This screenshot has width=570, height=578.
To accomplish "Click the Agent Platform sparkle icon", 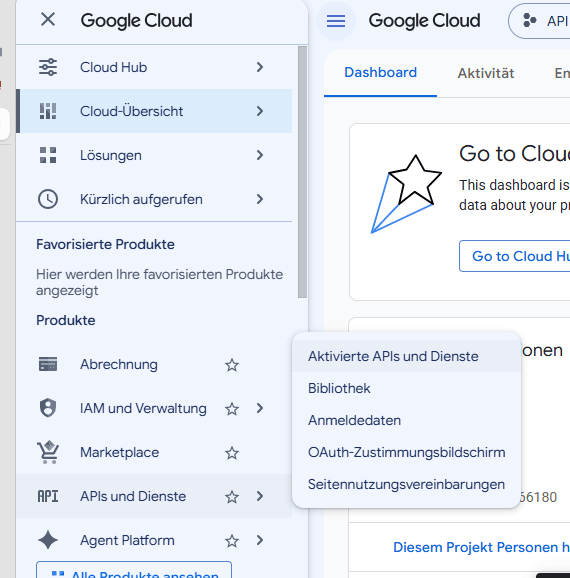I will pos(48,540).
